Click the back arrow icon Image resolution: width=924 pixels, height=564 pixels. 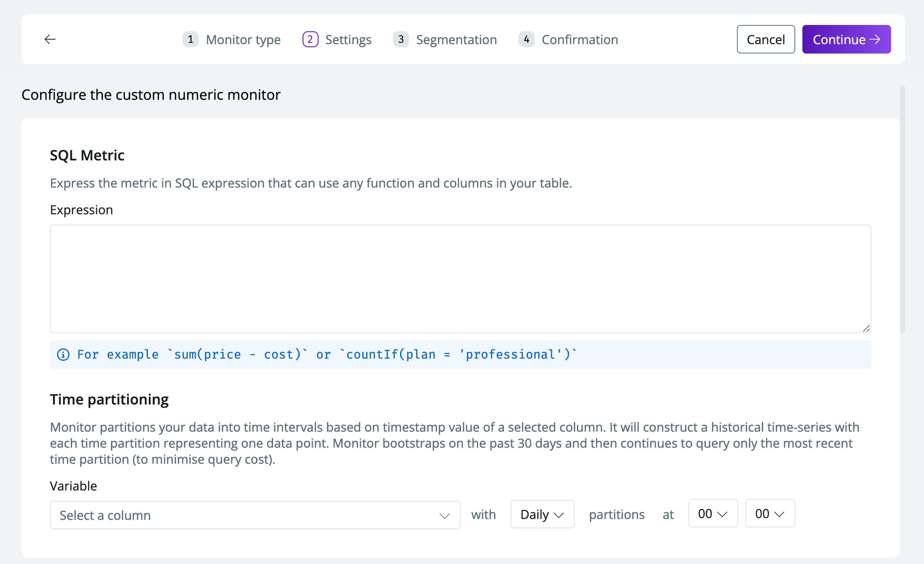[x=50, y=39]
